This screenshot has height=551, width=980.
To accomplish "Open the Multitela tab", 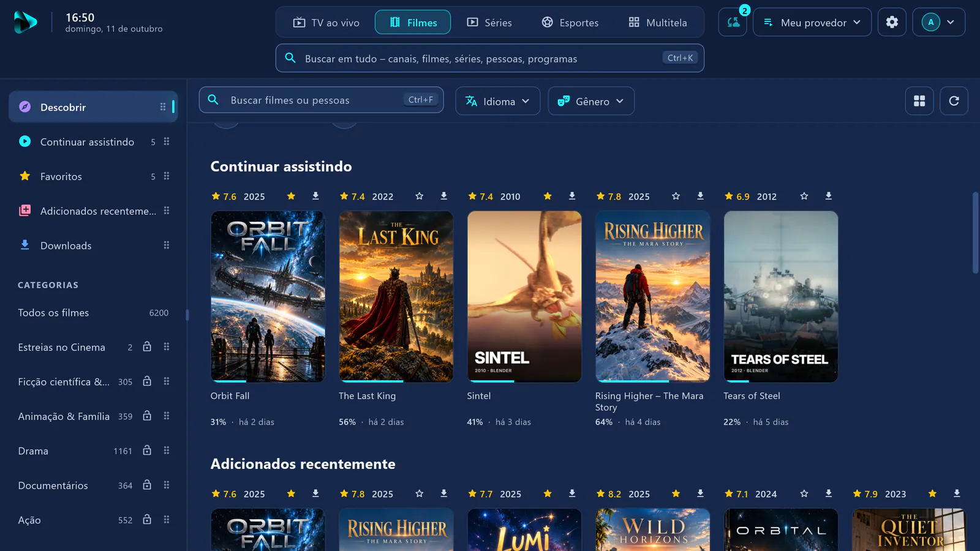I will pos(658,22).
